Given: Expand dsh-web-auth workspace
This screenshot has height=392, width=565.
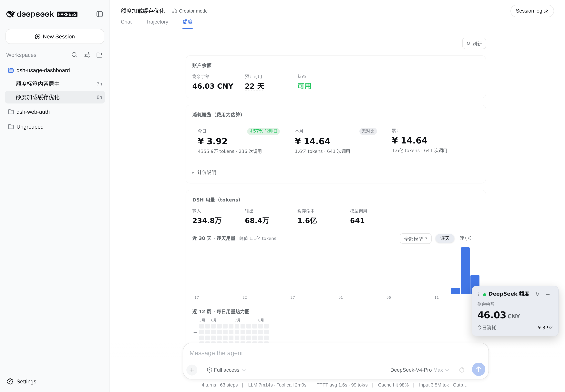Looking at the screenshot, I should pyautogui.click(x=55, y=112).
